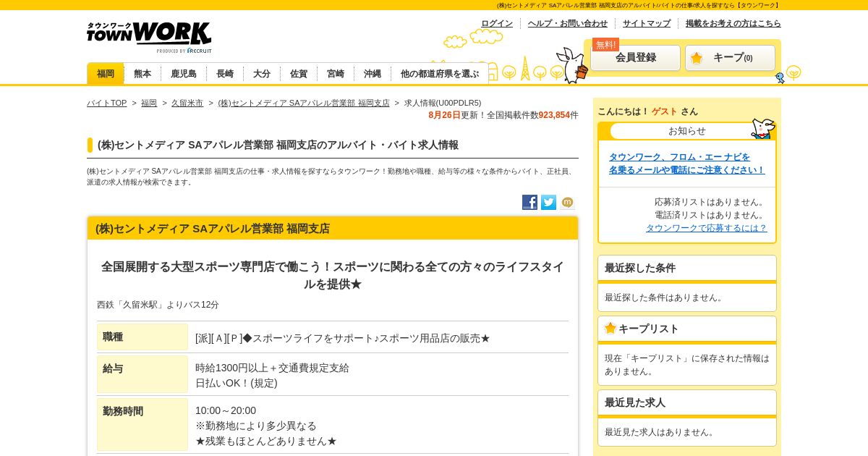Click the 勤務時間 row label
The image size is (868, 456).
142,424
